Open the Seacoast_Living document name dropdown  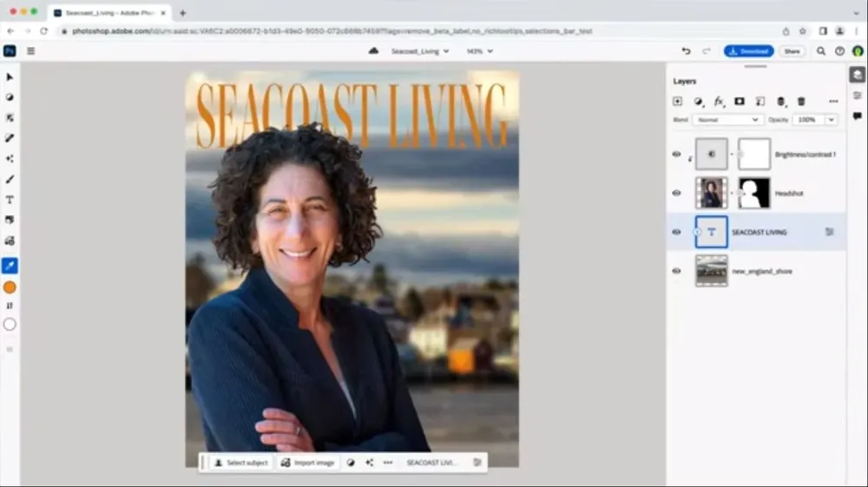(x=420, y=51)
